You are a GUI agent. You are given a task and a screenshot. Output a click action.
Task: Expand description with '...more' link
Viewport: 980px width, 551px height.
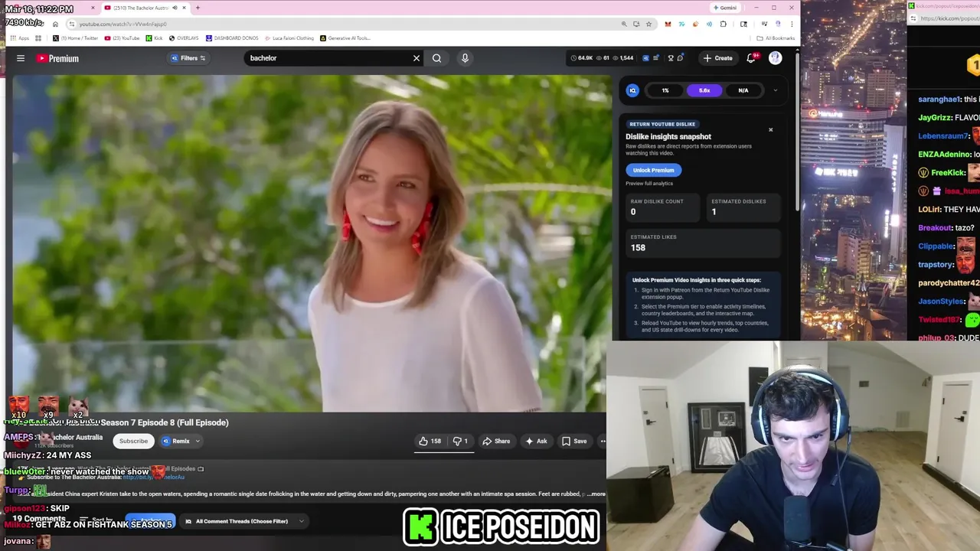pyautogui.click(x=596, y=494)
